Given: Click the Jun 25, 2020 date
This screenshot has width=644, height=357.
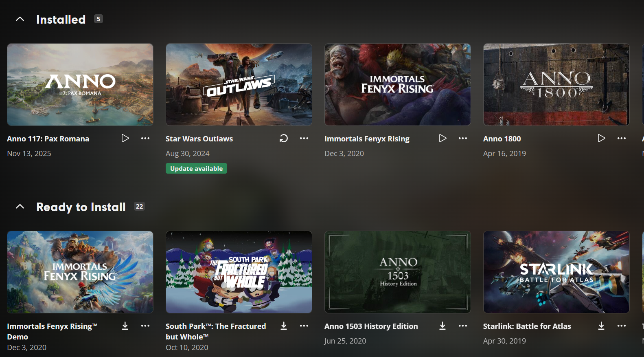Looking at the screenshot, I should tap(345, 341).
